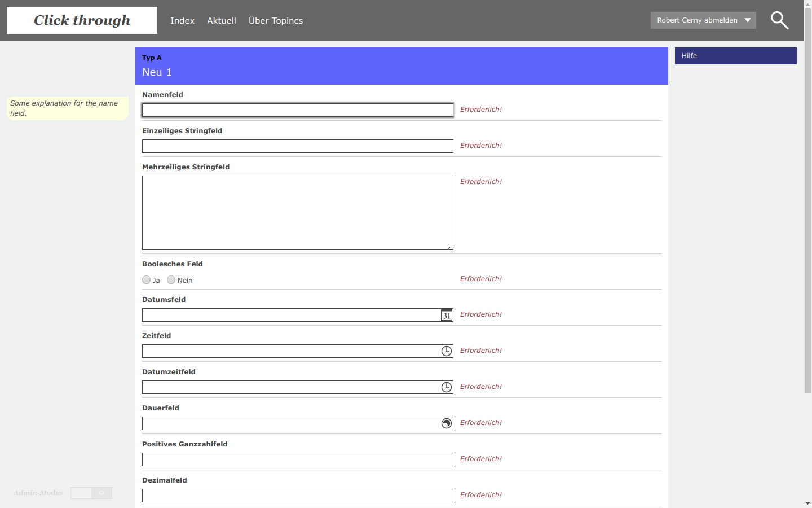Select the Ja radio button
This screenshot has width=812, height=508.
coord(147,280)
